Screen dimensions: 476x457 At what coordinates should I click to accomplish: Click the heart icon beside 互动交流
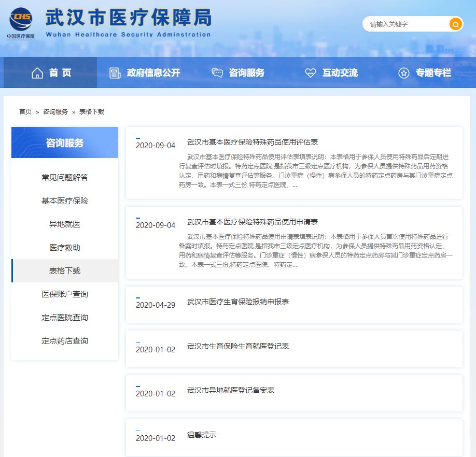pos(310,73)
